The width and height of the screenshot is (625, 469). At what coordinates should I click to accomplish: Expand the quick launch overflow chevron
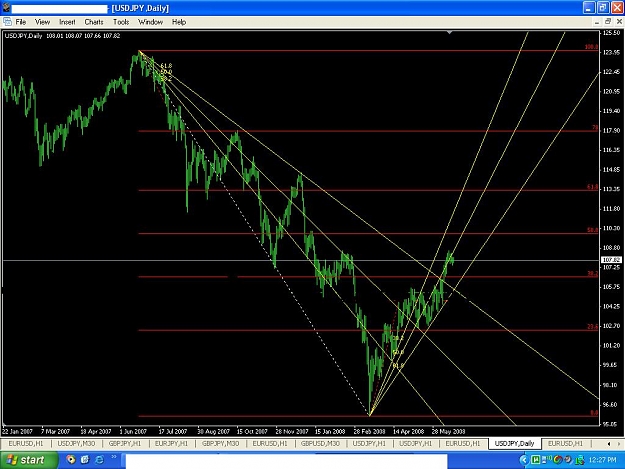(114, 457)
